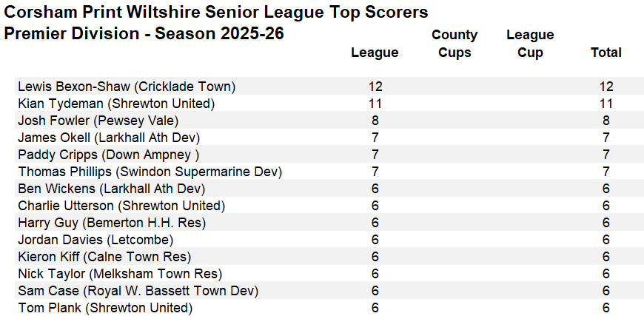This screenshot has width=644, height=316.
Task: Select the Premier Division season 2025-26 subtitle
Action: click(x=144, y=34)
